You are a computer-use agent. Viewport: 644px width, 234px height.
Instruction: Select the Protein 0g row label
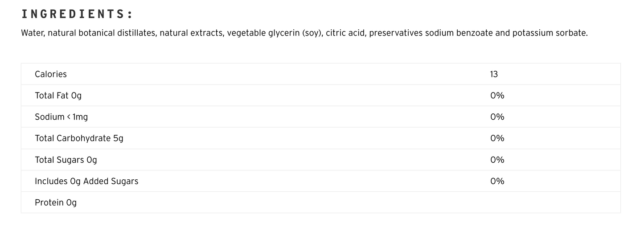click(x=56, y=202)
